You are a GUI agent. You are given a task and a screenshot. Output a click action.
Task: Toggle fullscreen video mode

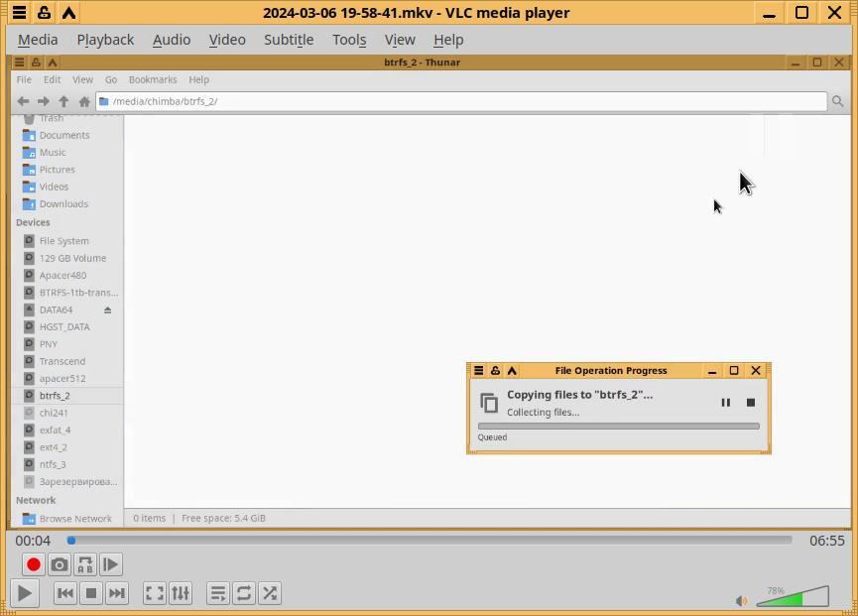155,593
